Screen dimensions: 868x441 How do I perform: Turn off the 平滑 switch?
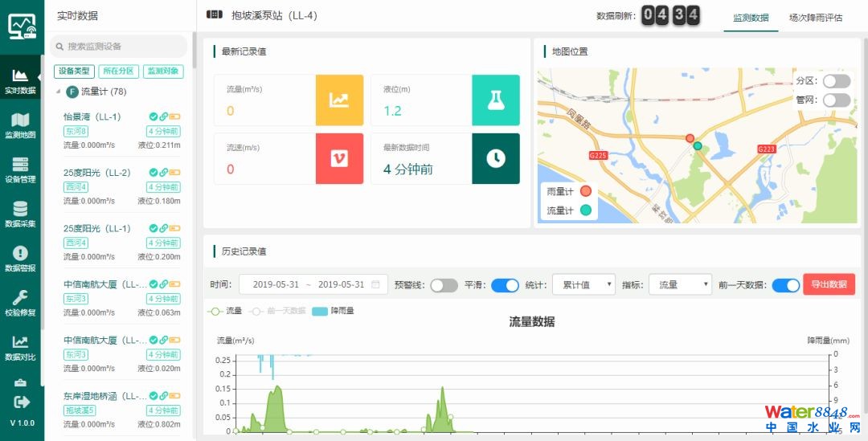[505, 285]
